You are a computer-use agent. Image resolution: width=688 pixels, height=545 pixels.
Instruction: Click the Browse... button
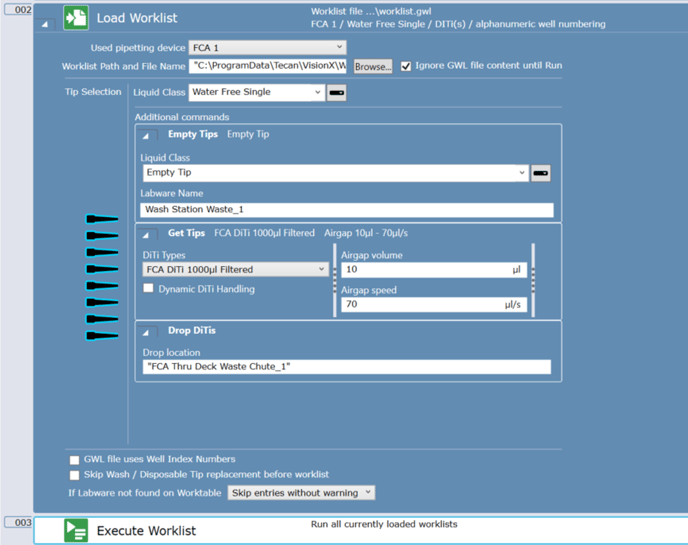(373, 67)
